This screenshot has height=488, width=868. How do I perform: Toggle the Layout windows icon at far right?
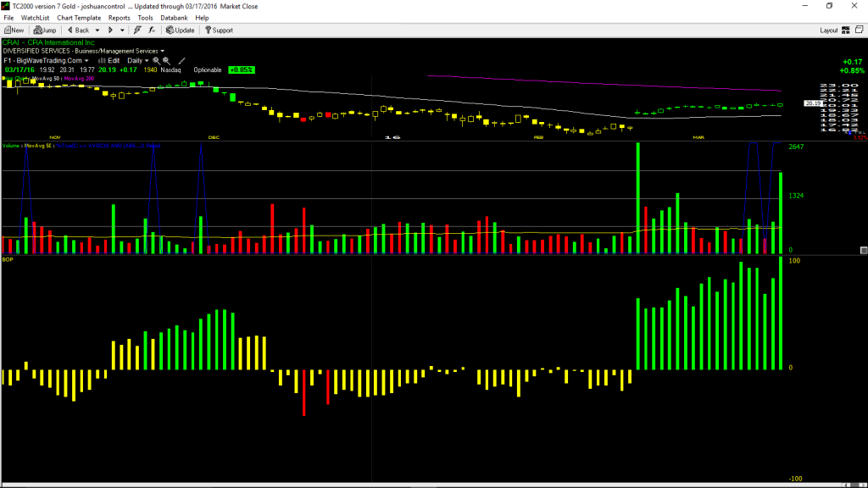[860, 30]
